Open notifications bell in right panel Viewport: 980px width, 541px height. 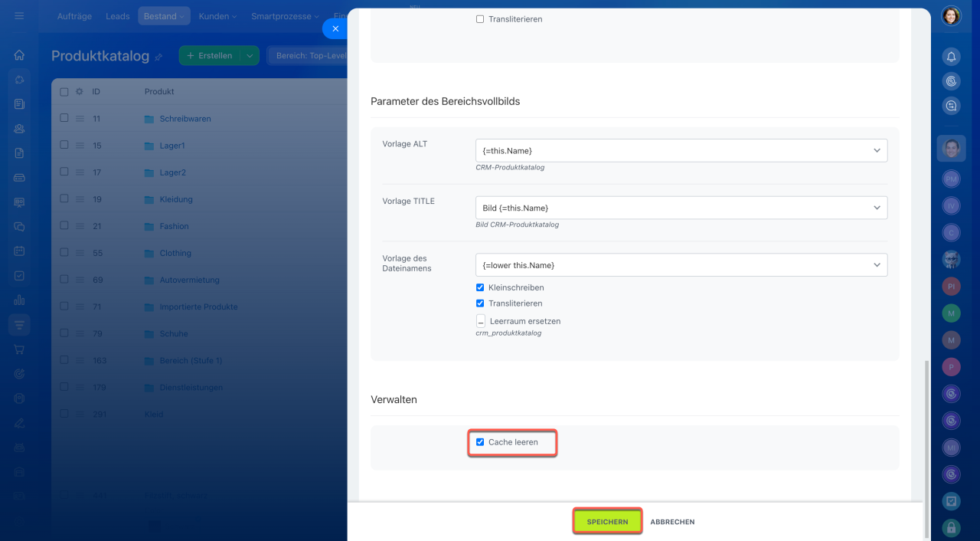point(951,57)
